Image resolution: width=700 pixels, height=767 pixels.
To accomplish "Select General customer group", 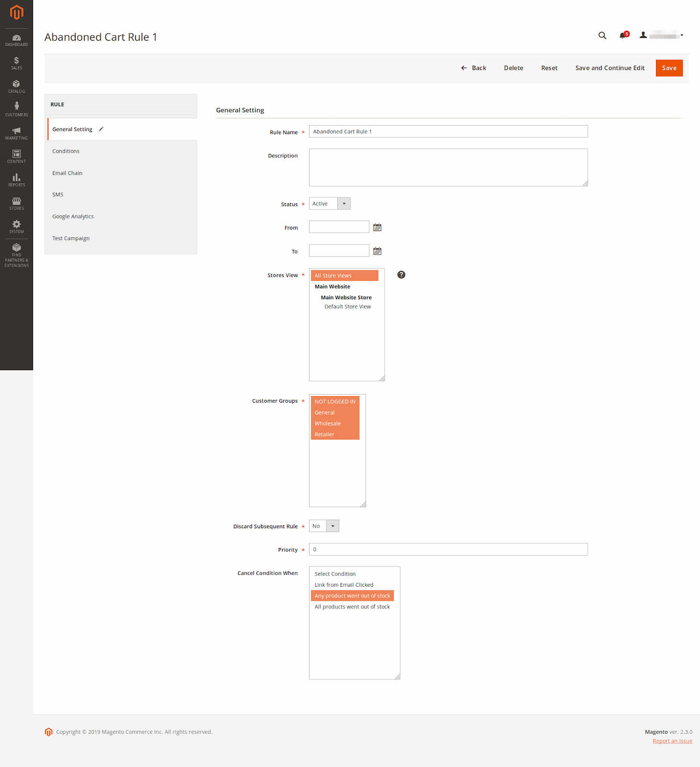I will click(x=335, y=413).
